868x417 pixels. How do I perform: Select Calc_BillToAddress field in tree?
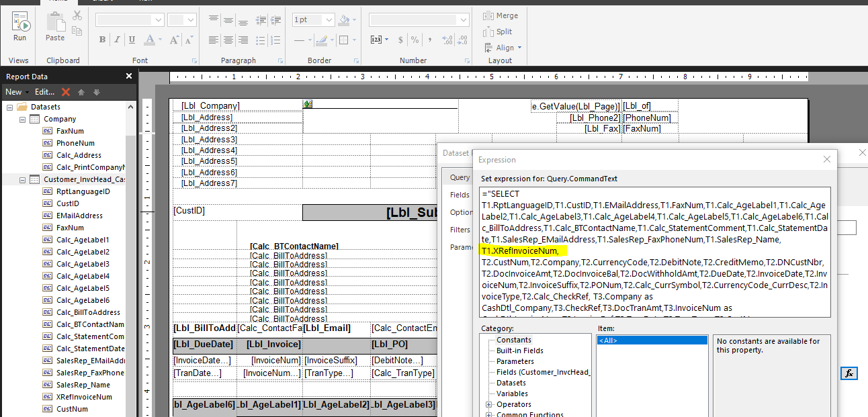tap(89, 312)
